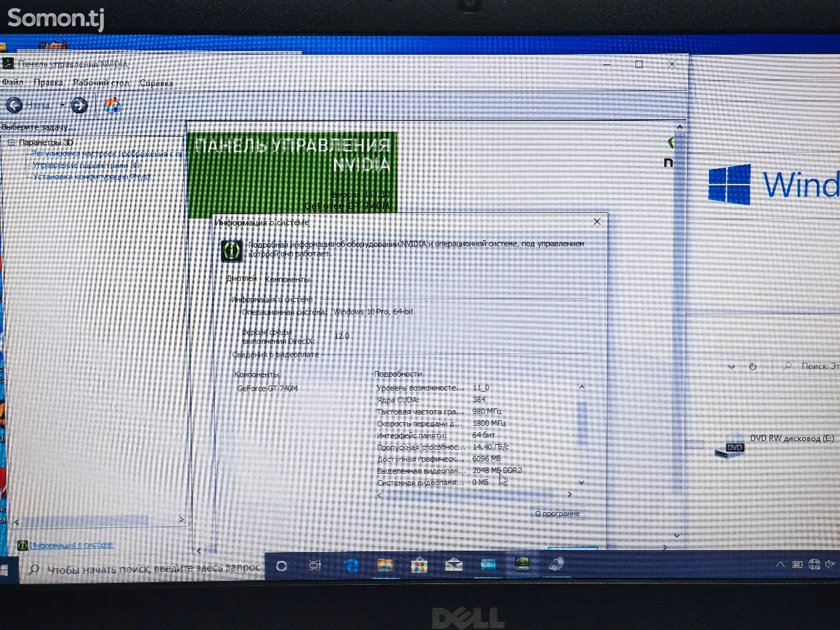Select Установка конфигурации PhysX tree item
Screen dimensions: 840x630
92,176
